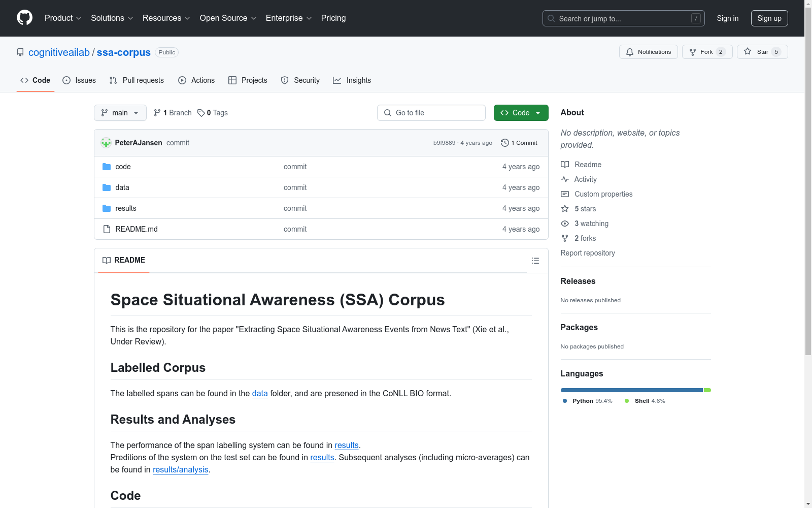Click the Shell 4.6% language link
Viewport: 812px width, 508px height.
click(x=645, y=401)
